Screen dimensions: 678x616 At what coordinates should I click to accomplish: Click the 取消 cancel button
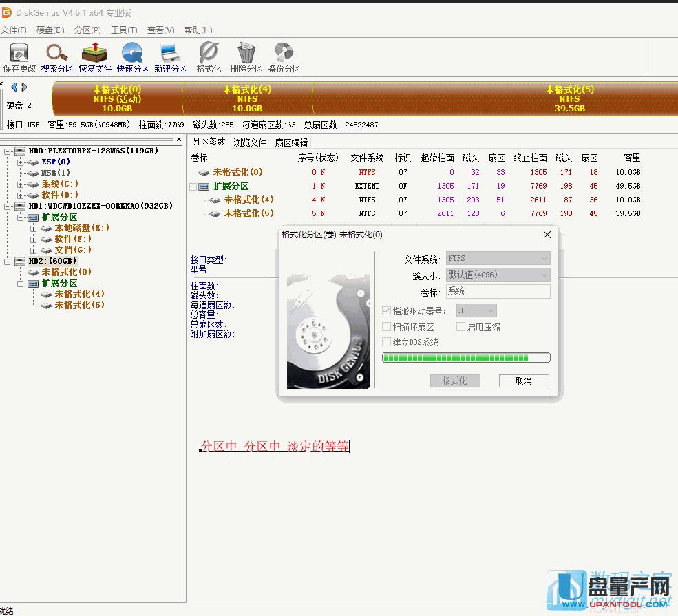click(523, 381)
